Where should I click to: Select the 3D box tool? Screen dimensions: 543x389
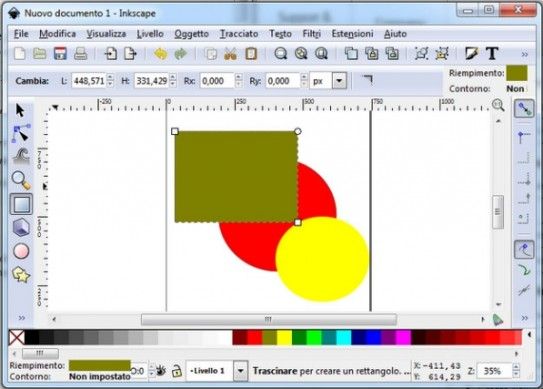tap(21, 228)
